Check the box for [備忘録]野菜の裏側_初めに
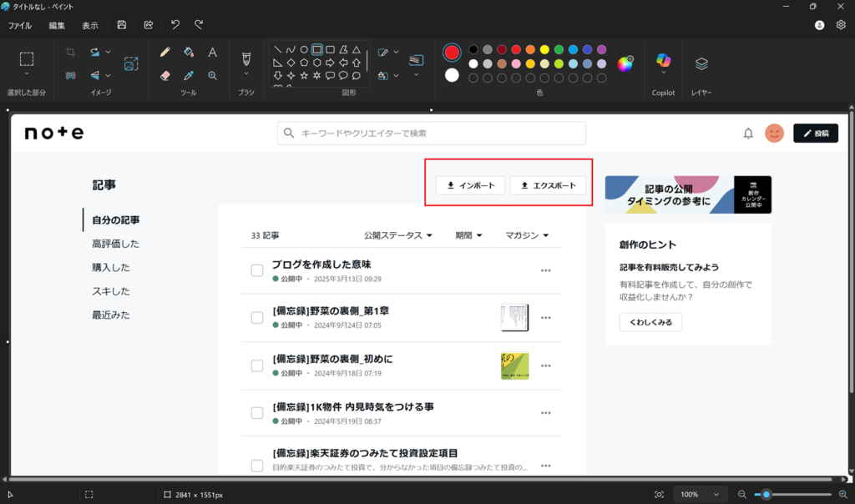Image resolution: width=855 pixels, height=504 pixels. point(257,365)
